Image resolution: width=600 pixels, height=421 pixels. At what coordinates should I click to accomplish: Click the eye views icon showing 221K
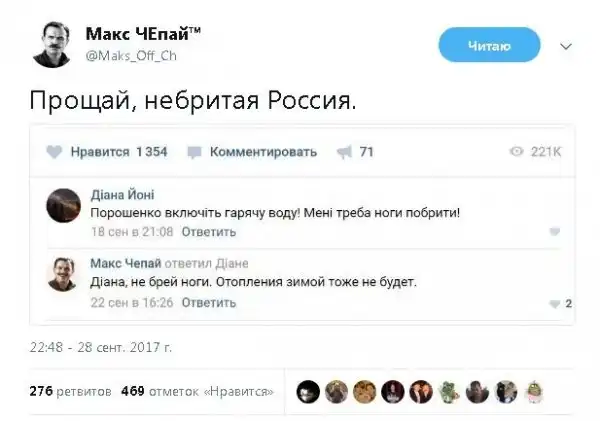click(516, 152)
